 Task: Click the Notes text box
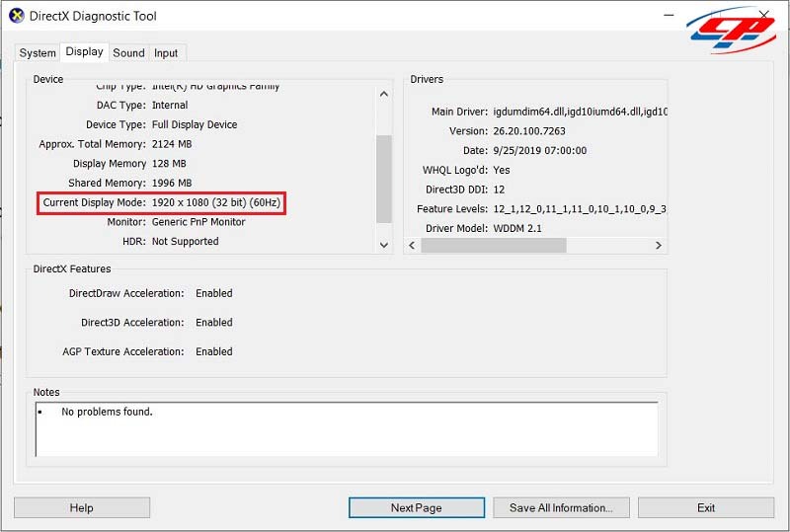coord(347,429)
